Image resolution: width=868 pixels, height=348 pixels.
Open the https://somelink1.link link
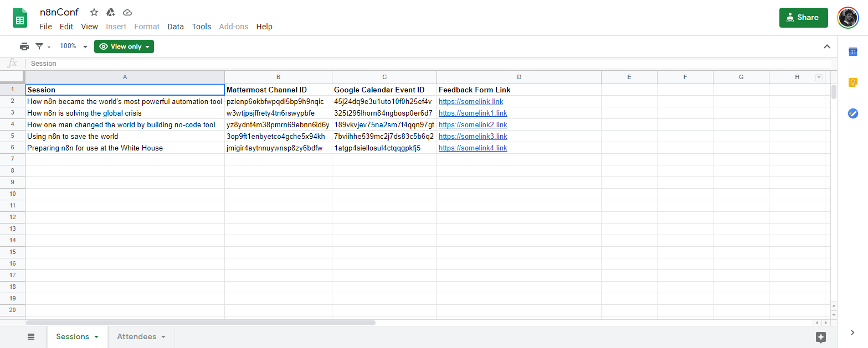(473, 113)
